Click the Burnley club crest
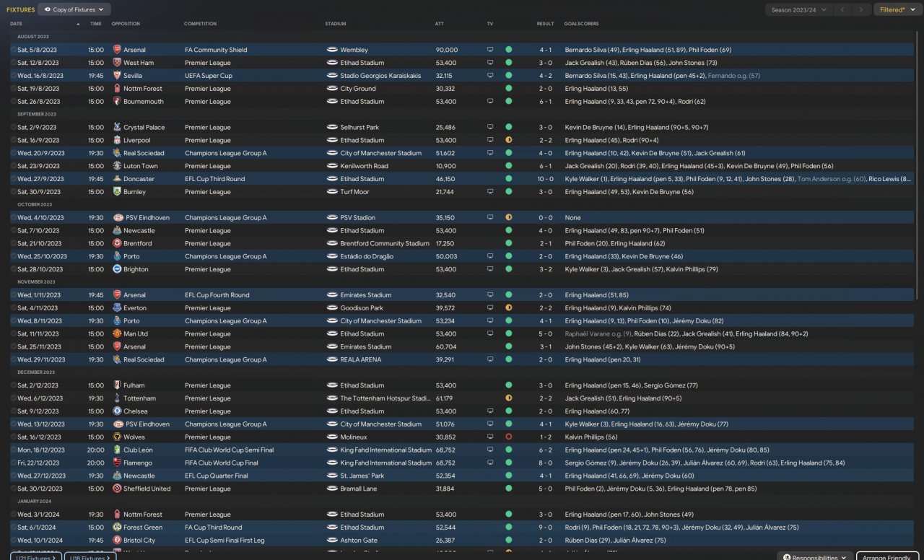Image resolution: width=924 pixels, height=560 pixels. 117,192
